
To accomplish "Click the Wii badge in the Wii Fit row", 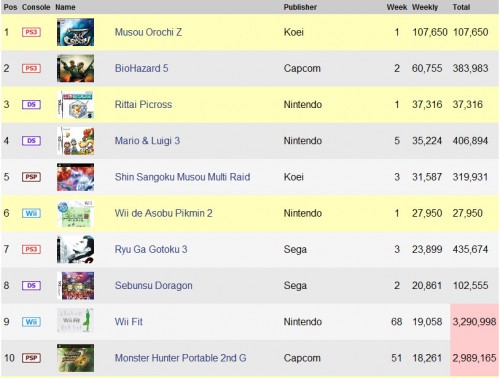I will [x=31, y=322].
